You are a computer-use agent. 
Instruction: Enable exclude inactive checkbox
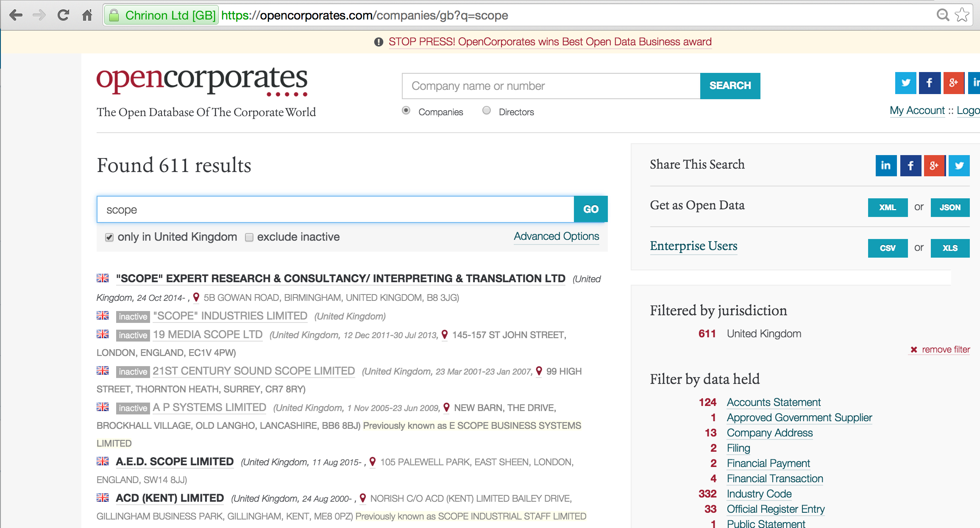(249, 237)
